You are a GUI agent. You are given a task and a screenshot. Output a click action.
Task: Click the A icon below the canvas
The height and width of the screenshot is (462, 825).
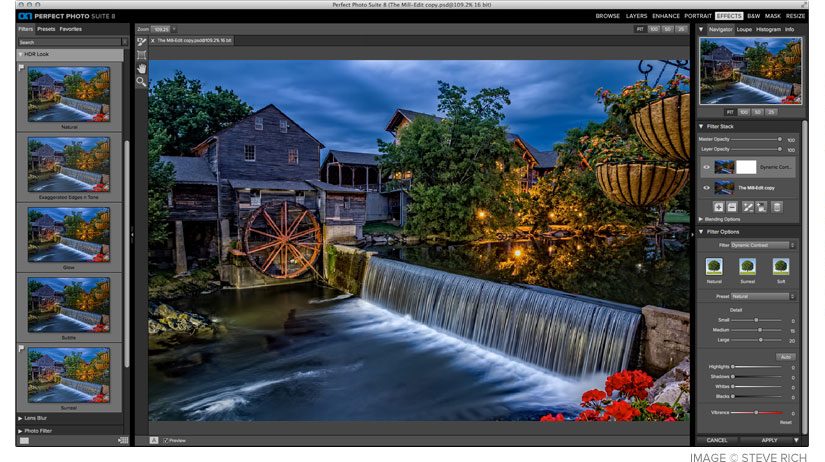tap(154, 440)
